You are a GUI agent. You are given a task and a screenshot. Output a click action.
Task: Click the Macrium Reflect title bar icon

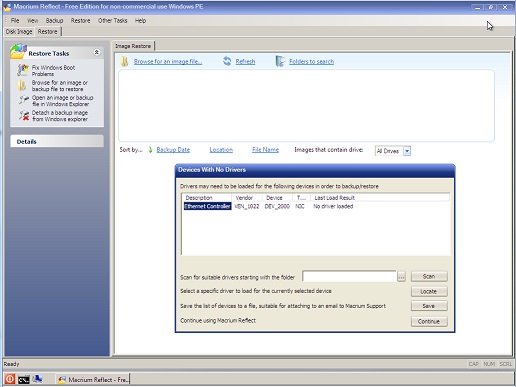[7, 7]
